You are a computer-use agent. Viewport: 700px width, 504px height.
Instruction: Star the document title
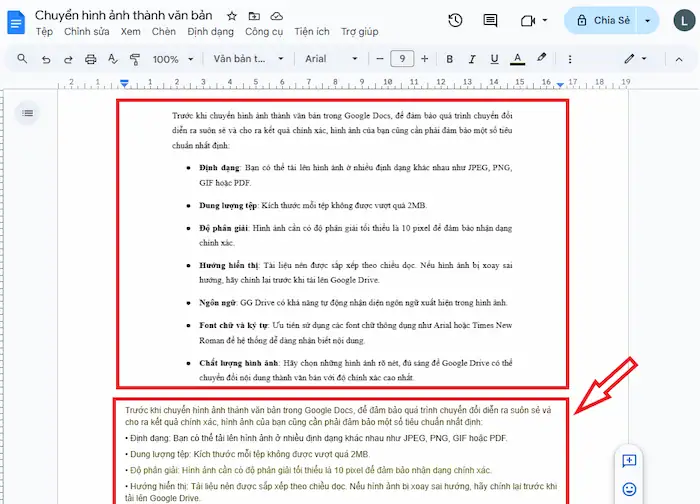point(232,16)
